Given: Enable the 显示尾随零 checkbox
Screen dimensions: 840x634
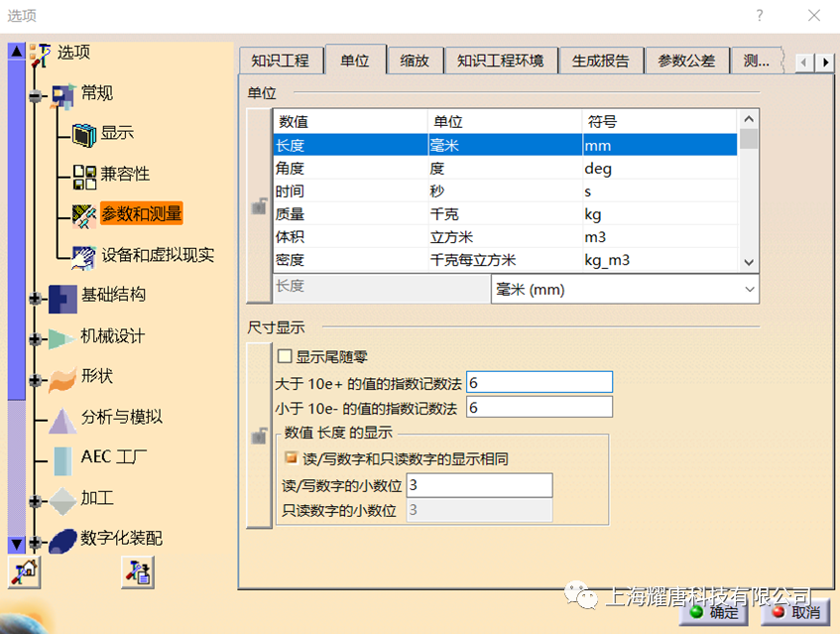Looking at the screenshot, I should 285,356.
